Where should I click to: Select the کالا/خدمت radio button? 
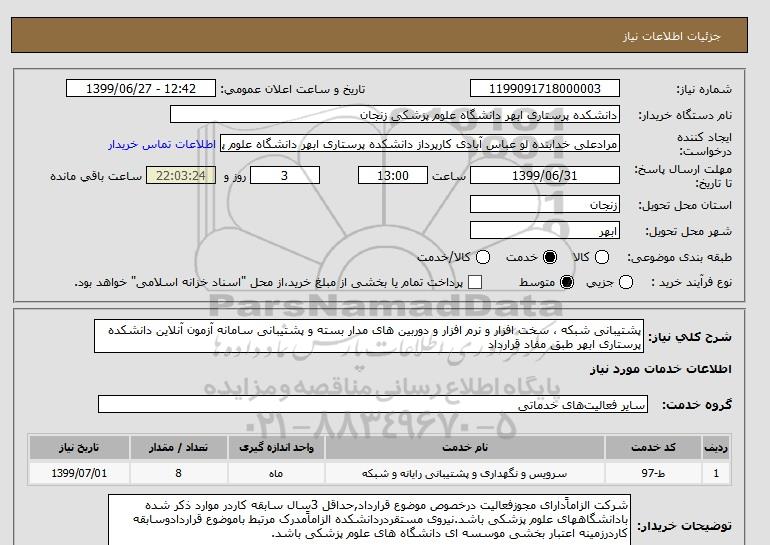point(483,257)
